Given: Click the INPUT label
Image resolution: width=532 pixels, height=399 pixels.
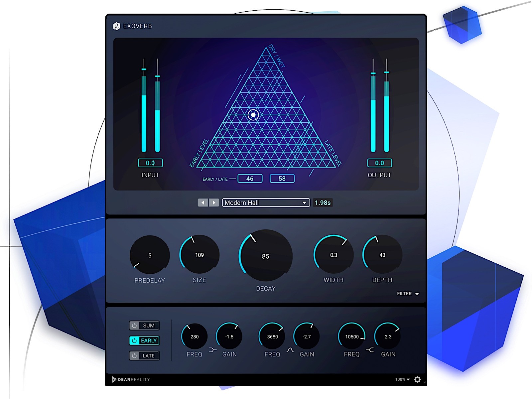Looking at the screenshot, I should coord(150,175).
